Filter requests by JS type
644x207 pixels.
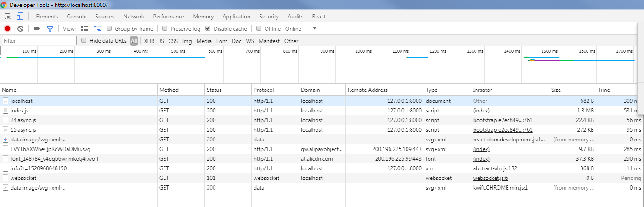click(161, 41)
